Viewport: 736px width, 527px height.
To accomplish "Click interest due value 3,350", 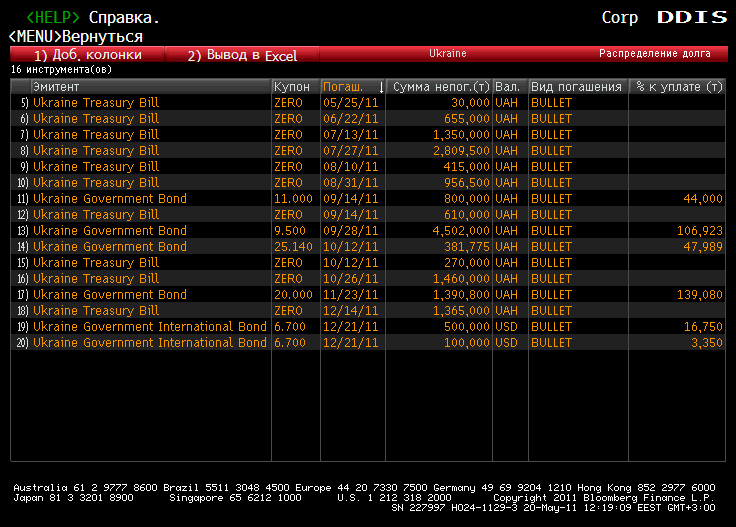I will [706, 342].
